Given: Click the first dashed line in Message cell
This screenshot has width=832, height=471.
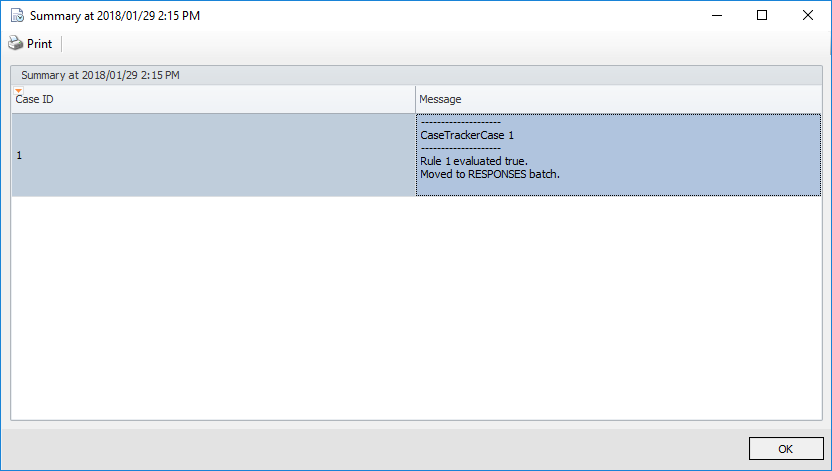Looking at the screenshot, I should point(460,122).
